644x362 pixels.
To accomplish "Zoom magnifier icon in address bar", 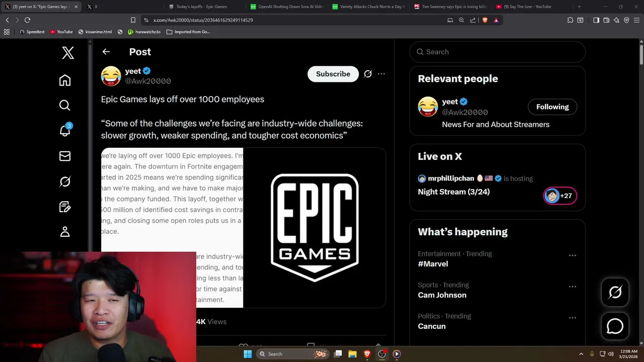I will pyautogui.click(x=461, y=20).
